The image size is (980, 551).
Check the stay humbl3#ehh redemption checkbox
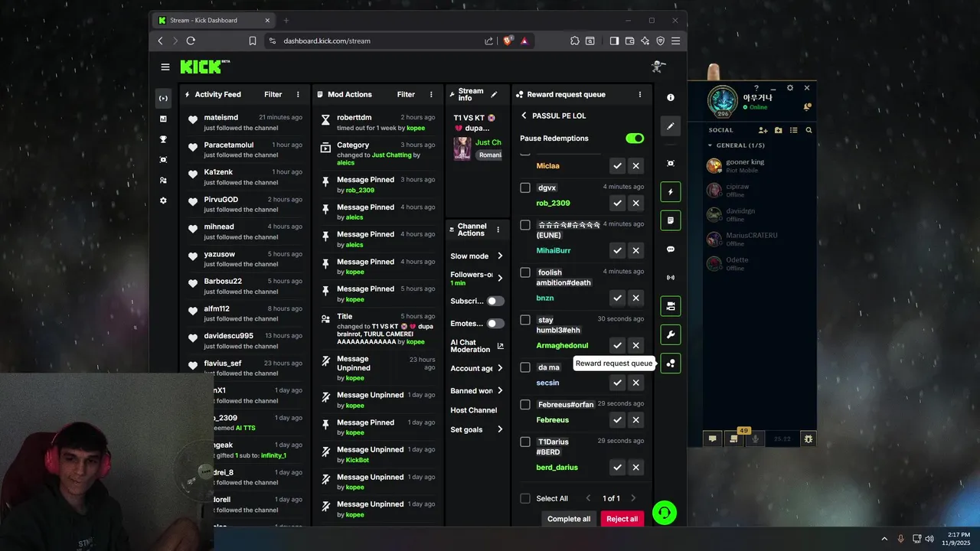pos(525,320)
